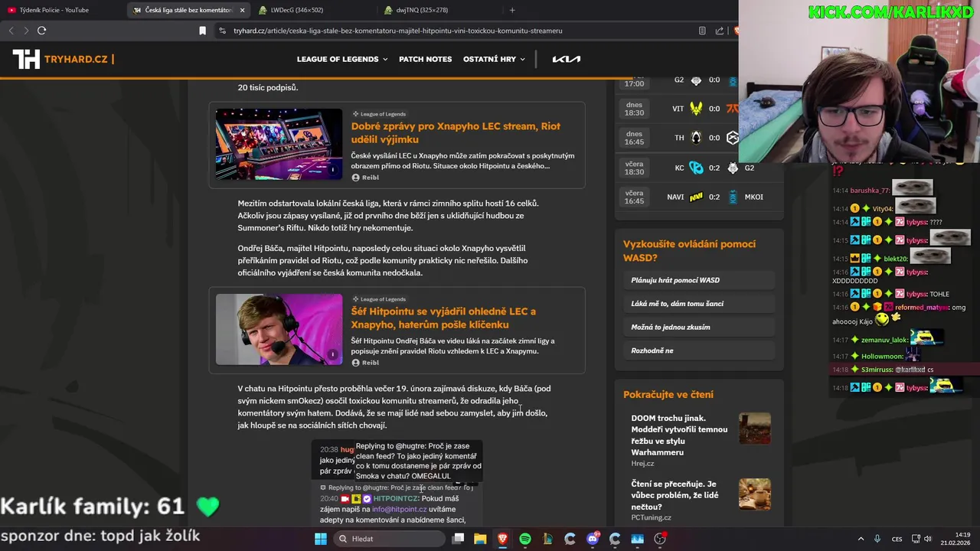
Task: Open the OBS taskbar icon
Action: [x=660, y=539]
